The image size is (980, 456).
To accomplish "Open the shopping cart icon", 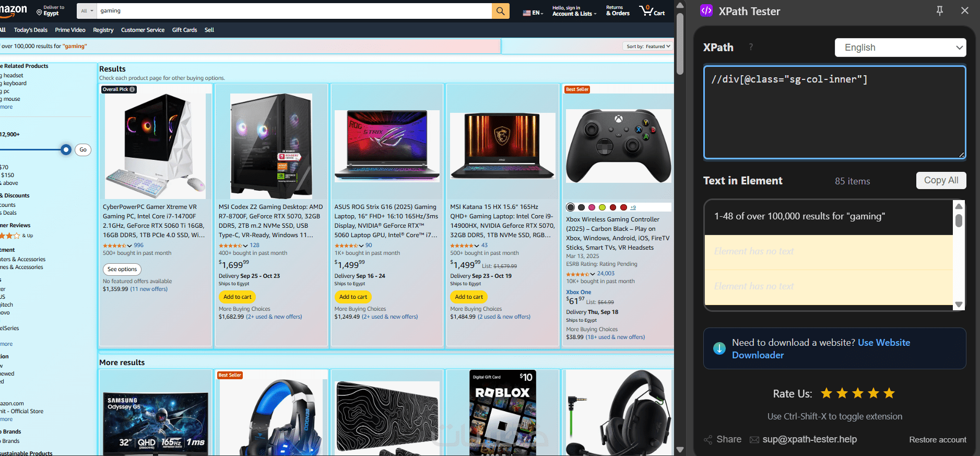I will point(652,10).
